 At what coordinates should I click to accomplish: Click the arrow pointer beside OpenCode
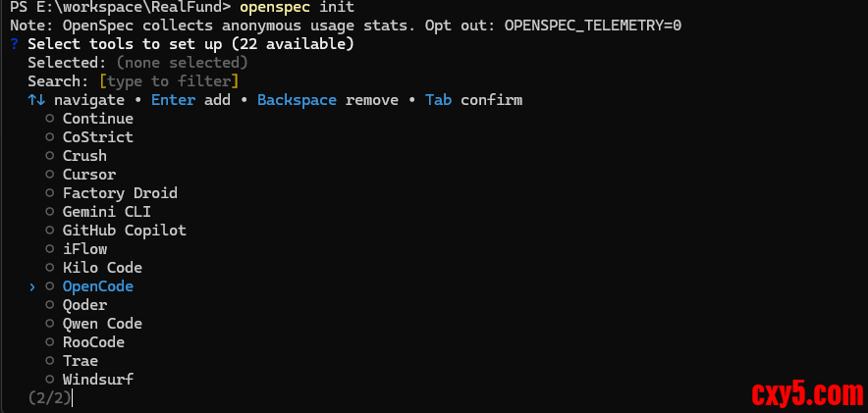(x=32, y=286)
